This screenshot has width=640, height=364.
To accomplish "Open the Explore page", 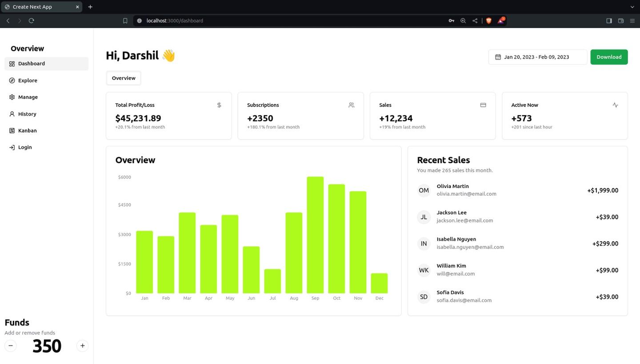I will coord(46,80).
